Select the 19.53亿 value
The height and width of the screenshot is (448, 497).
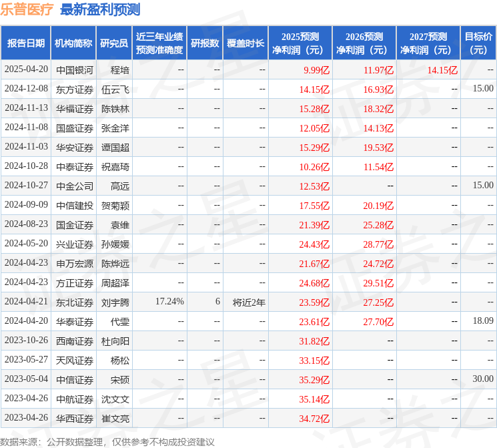tap(378, 148)
